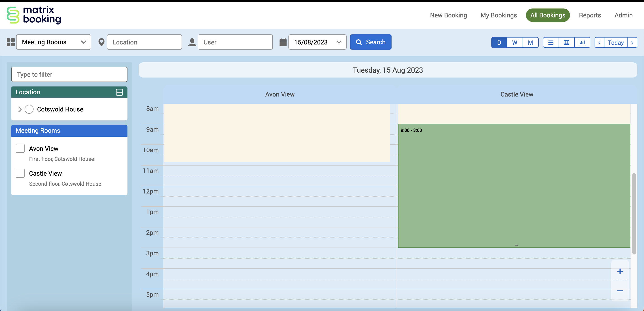Tick the Castle View checkbox
The width and height of the screenshot is (644, 311).
click(x=20, y=173)
